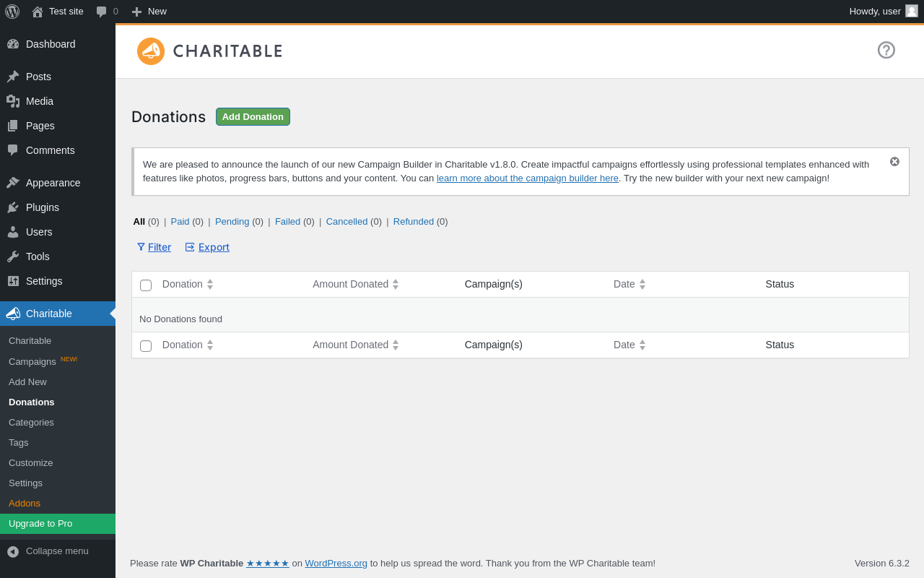Click the Media icon in sidebar
Viewport: 924px width, 578px height.
point(13,101)
